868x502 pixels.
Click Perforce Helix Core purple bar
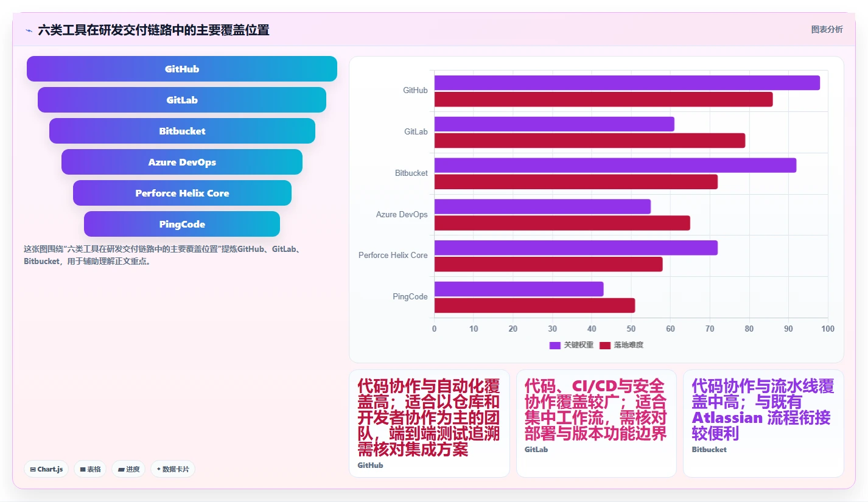click(576, 248)
